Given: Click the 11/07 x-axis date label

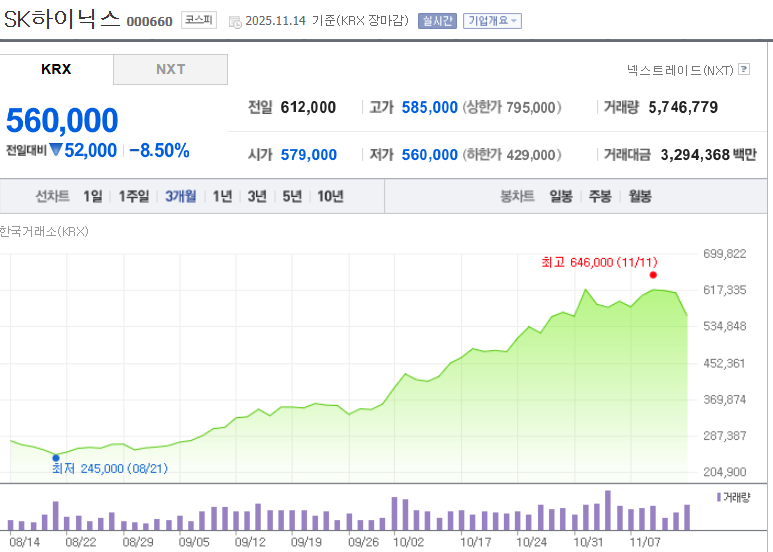Looking at the screenshot, I should coord(645,542).
